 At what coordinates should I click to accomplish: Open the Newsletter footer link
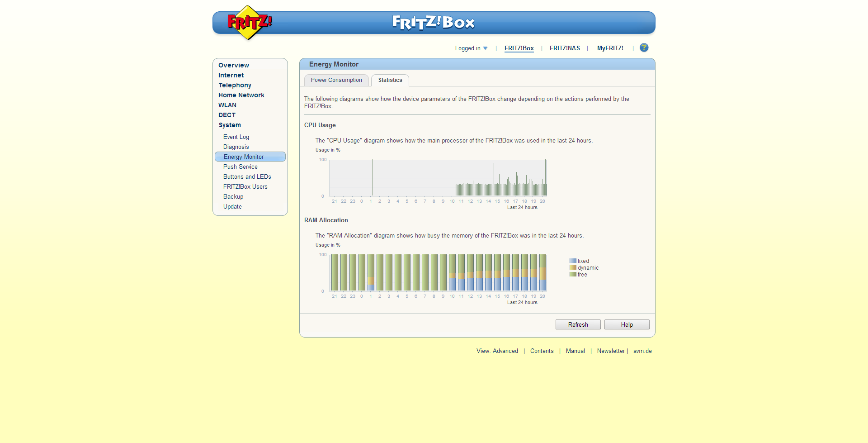tap(611, 351)
